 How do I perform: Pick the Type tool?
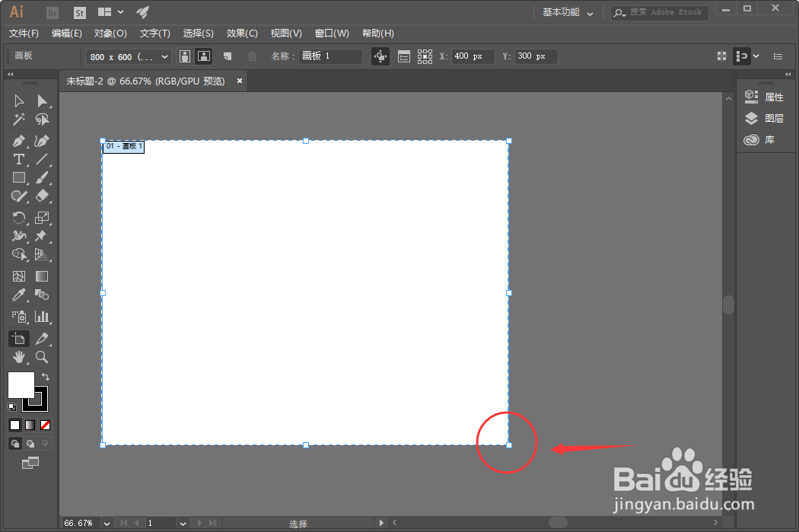(x=19, y=160)
